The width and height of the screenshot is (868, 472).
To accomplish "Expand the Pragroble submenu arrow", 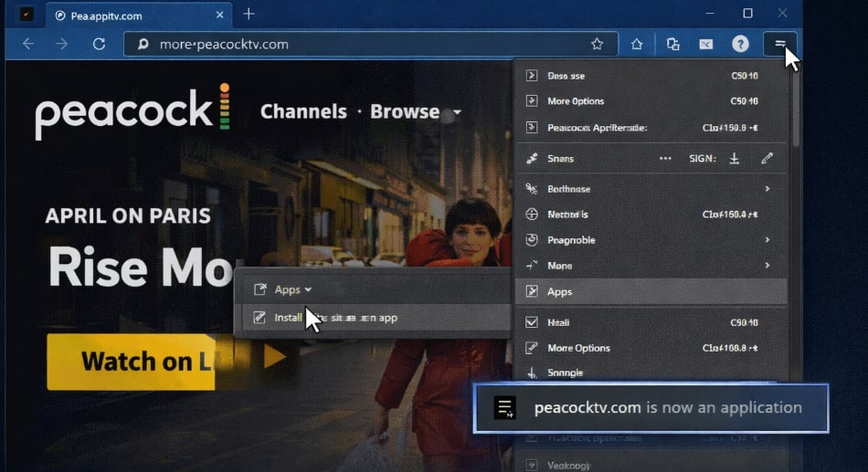I will [767, 239].
